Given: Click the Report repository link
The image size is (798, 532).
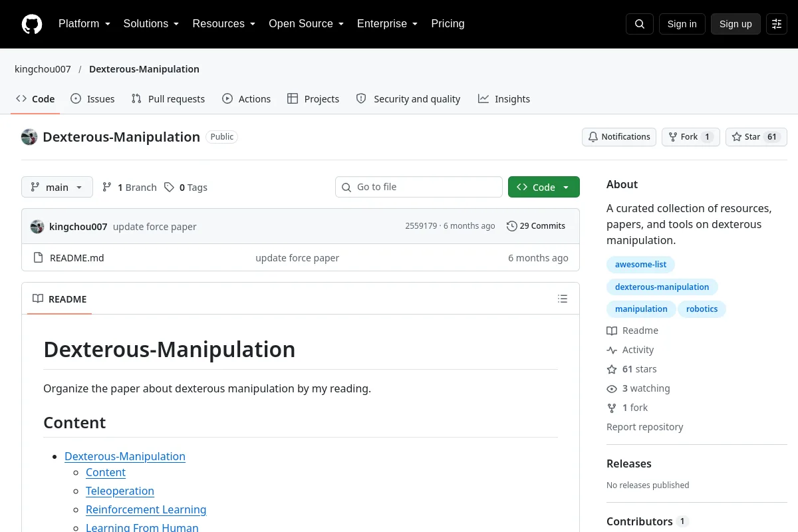Looking at the screenshot, I should (644, 427).
